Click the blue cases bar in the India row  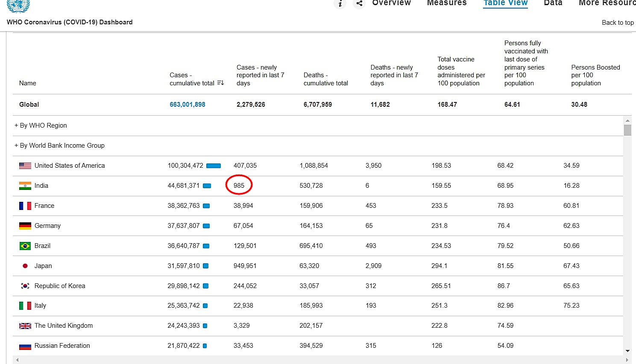tap(207, 186)
